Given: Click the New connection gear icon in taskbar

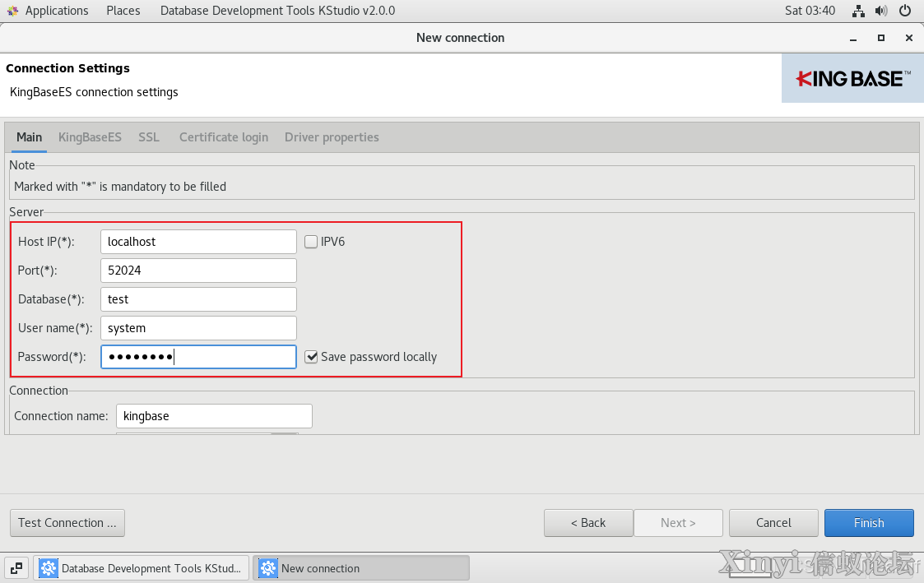Looking at the screenshot, I should click(x=268, y=568).
